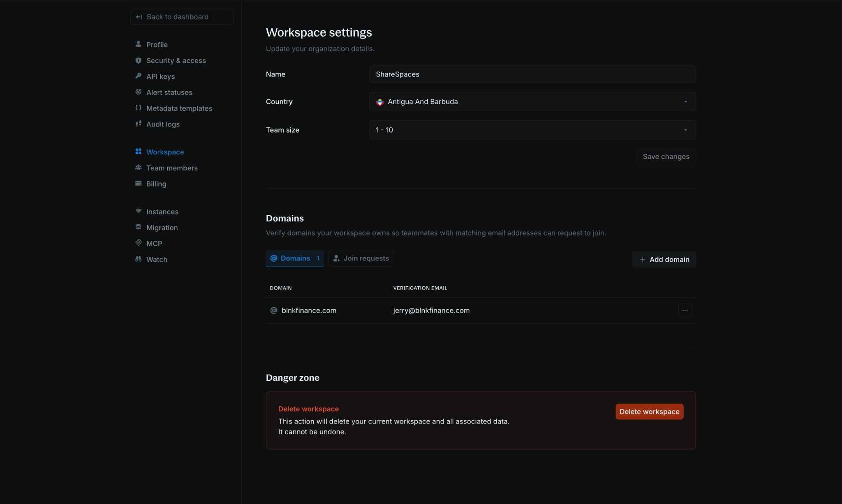Image resolution: width=842 pixels, height=504 pixels.
Task: Click the VERIFICATION EMAIL column header
Action: coord(420,288)
